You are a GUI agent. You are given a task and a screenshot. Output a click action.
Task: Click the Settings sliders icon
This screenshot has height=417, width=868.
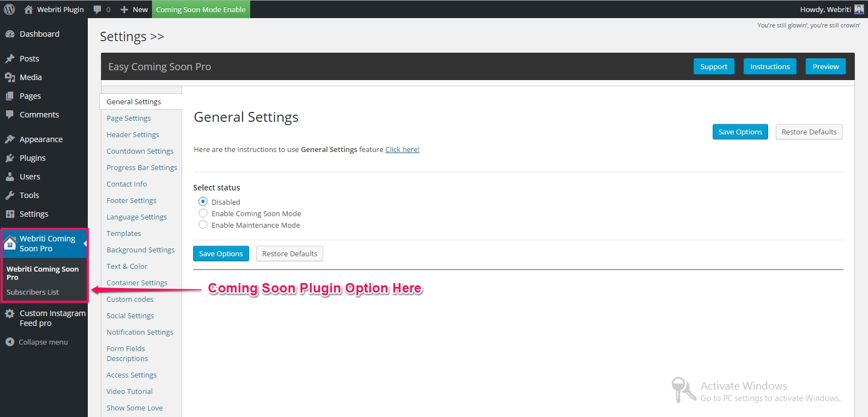(10, 214)
